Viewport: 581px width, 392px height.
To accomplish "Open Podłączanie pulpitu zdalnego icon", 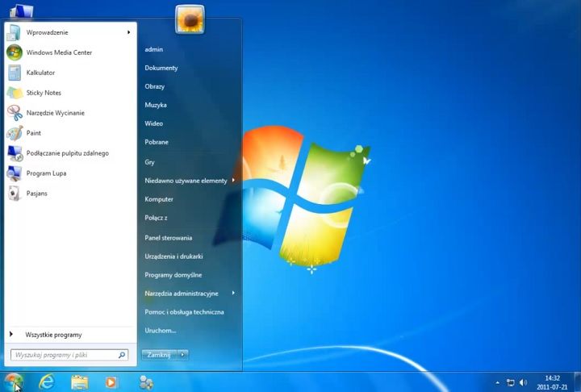I will 15,153.
